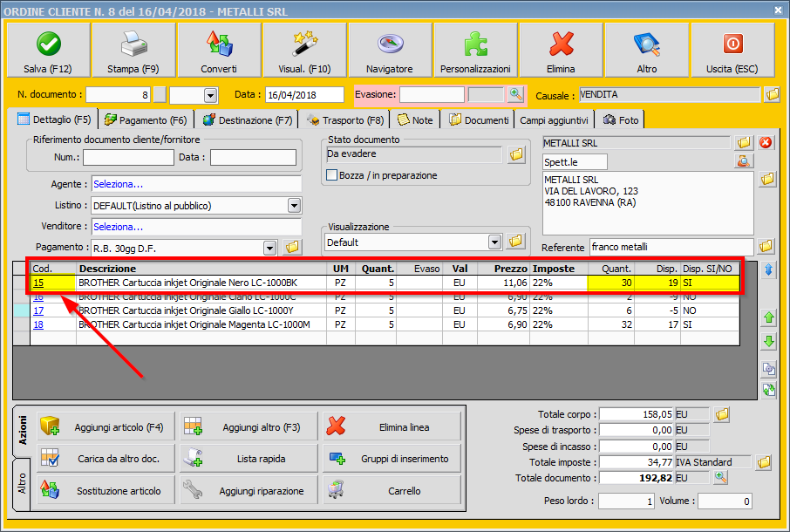790x532 pixels.
Task: Expand the Visualizzazione Default dropdown
Action: pos(494,242)
